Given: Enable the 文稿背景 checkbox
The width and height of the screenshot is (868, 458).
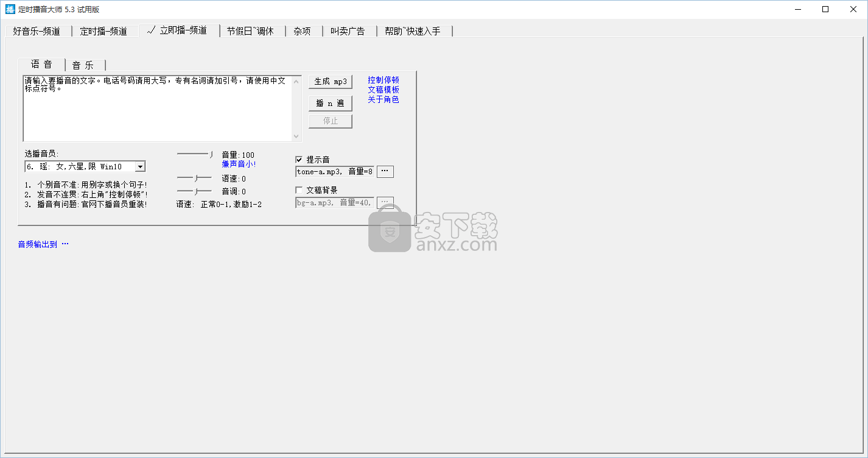Looking at the screenshot, I should tap(299, 190).
